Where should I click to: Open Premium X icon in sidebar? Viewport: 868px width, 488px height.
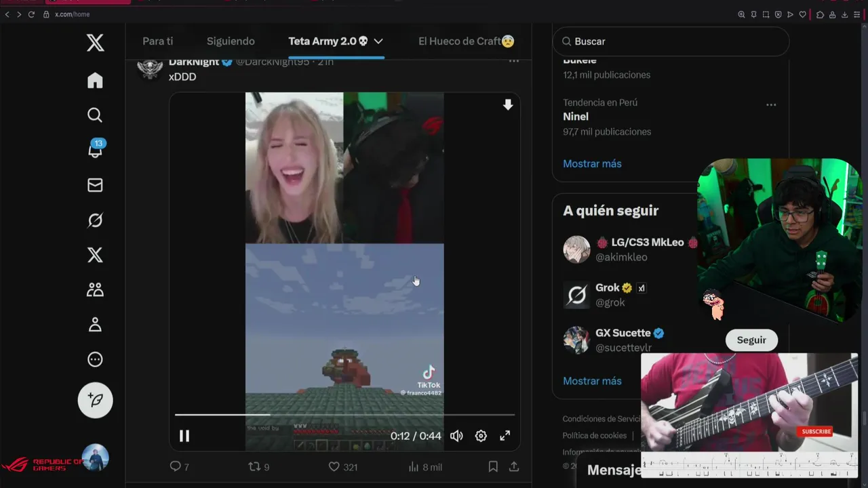tap(95, 255)
